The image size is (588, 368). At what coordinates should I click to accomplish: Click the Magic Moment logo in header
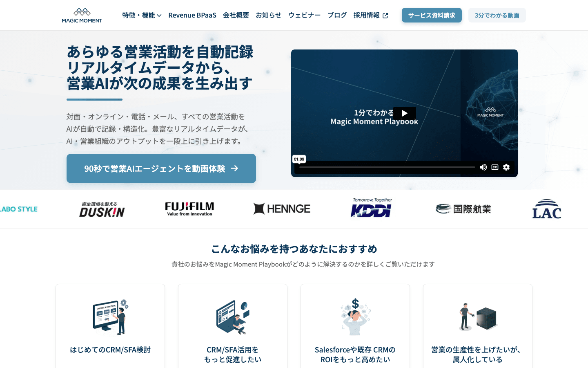point(82,15)
